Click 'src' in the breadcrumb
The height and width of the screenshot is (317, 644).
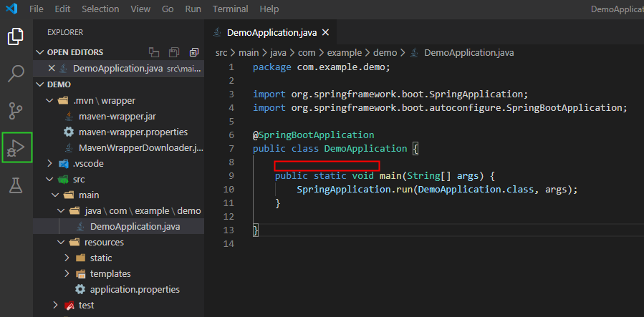(x=221, y=52)
